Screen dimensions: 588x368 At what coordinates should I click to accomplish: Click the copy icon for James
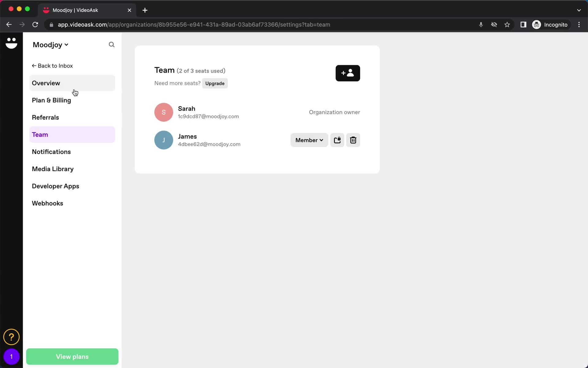click(x=337, y=140)
